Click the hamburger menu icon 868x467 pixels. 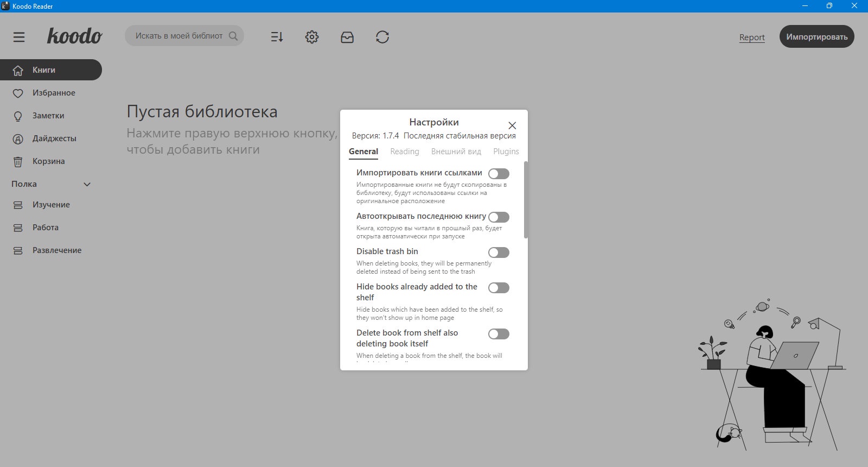click(x=19, y=37)
